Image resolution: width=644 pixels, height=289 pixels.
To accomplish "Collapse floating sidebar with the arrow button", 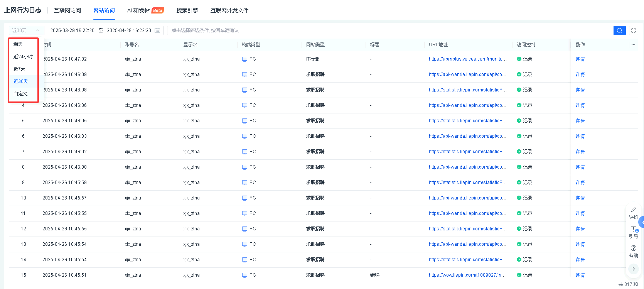I will tap(633, 269).
